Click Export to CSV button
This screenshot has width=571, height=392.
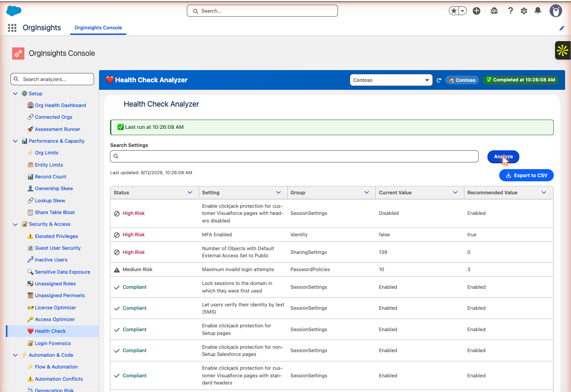(x=526, y=175)
